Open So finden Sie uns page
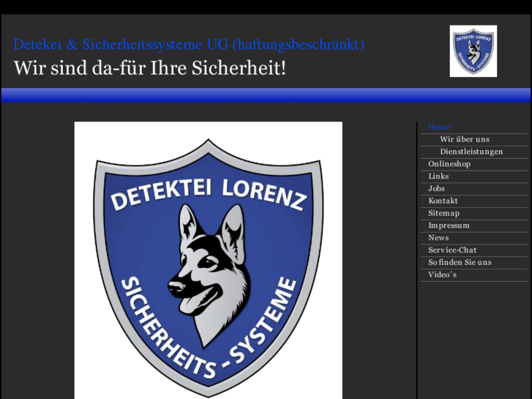Screen dimensions: 532x399 tap(460, 262)
